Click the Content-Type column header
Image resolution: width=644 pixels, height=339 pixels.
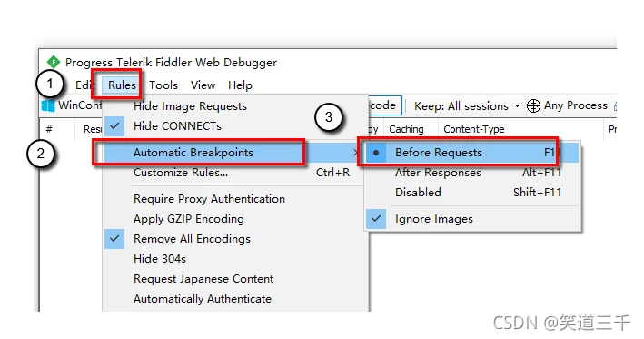(474, 129)
